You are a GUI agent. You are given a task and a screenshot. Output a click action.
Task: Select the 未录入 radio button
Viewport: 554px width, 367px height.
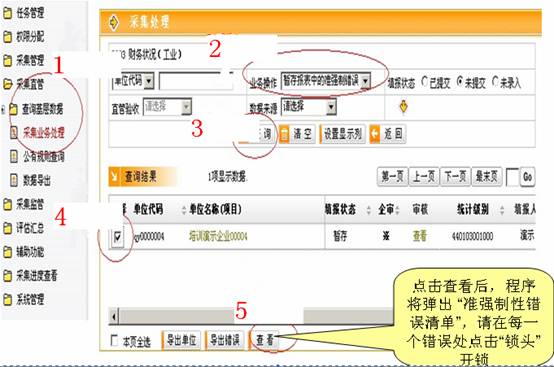click(x=495, y=82)
